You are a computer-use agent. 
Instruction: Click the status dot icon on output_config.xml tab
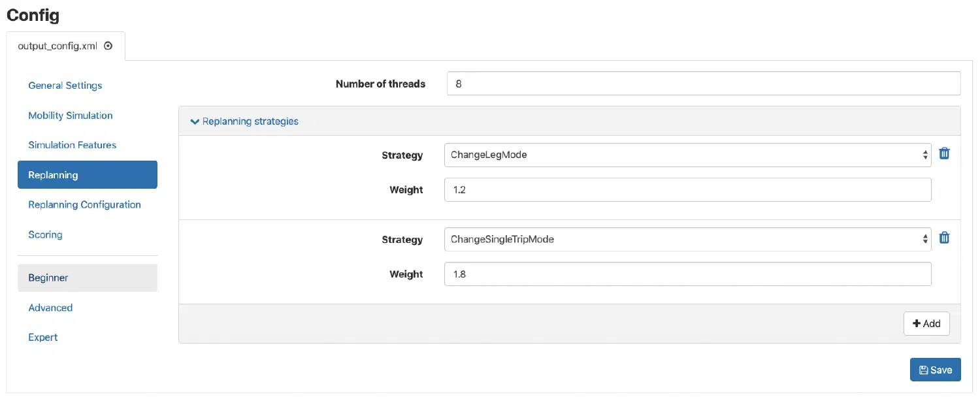click(108, 46)
